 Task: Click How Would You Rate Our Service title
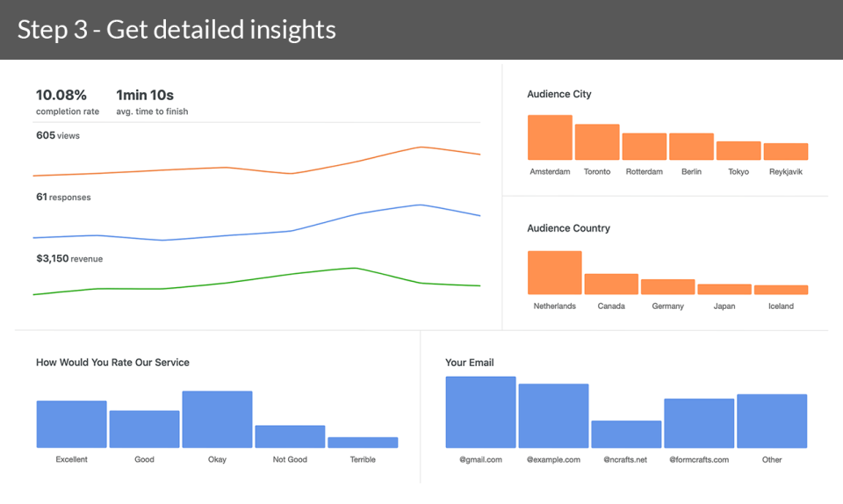pos(112,362)
